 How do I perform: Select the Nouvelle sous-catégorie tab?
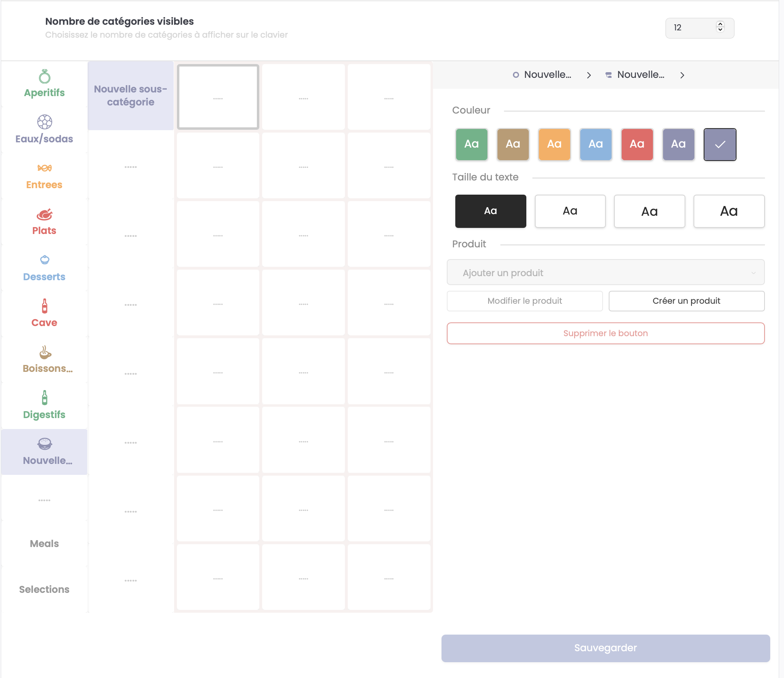[x=130, y=96]
